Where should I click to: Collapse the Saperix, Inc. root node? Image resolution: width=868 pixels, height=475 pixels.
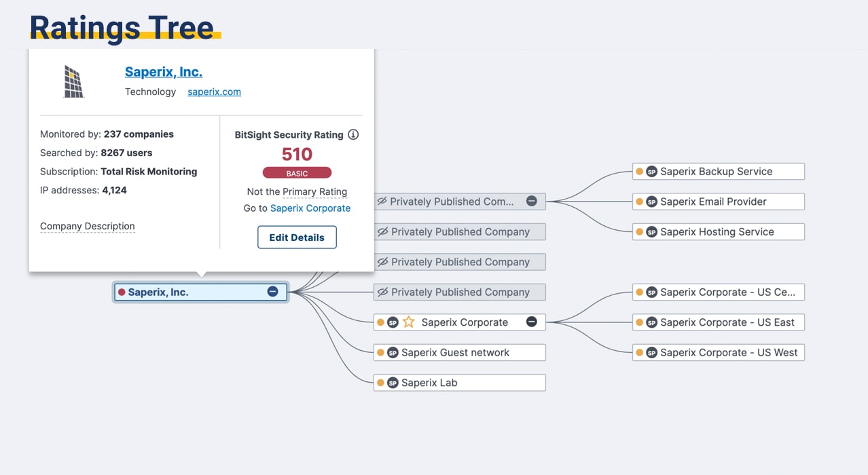[x=272, y=292]
